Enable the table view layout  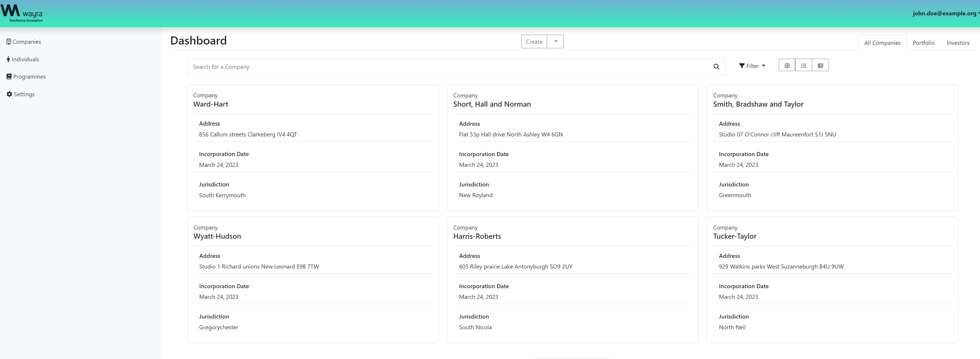(820, 65)
